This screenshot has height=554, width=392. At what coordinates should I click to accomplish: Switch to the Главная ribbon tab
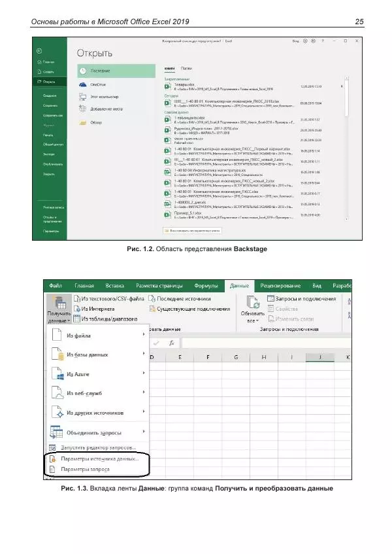click(x=84, y=286)
